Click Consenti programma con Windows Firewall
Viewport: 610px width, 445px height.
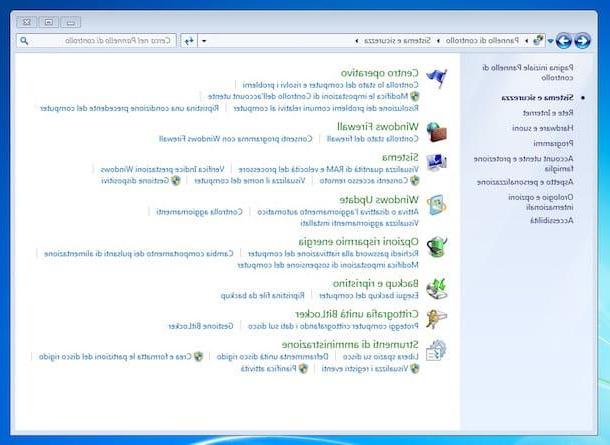(x=235, y=138)
